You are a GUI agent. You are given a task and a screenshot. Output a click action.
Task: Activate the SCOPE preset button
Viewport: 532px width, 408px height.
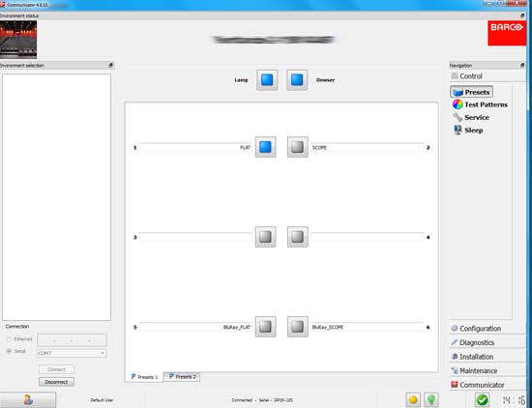click(298, 147)
